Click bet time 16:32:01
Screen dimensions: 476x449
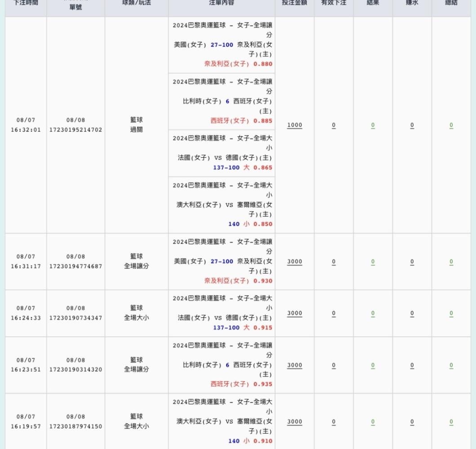26,130
